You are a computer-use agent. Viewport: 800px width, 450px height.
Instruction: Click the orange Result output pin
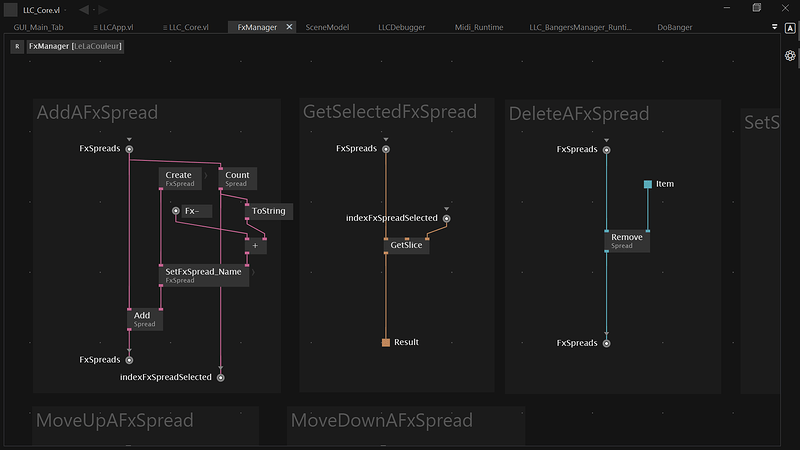[x=386, y=343]
